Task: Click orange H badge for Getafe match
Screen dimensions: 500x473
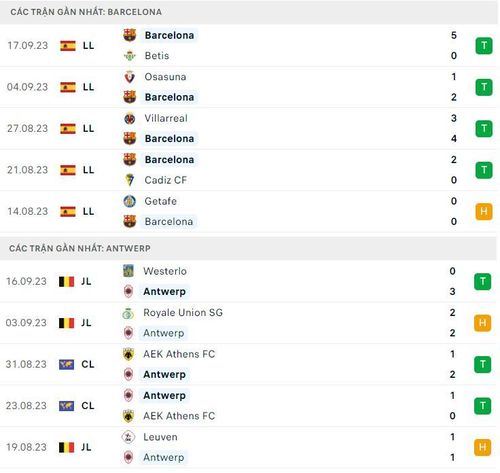Action: click(484, 212)
